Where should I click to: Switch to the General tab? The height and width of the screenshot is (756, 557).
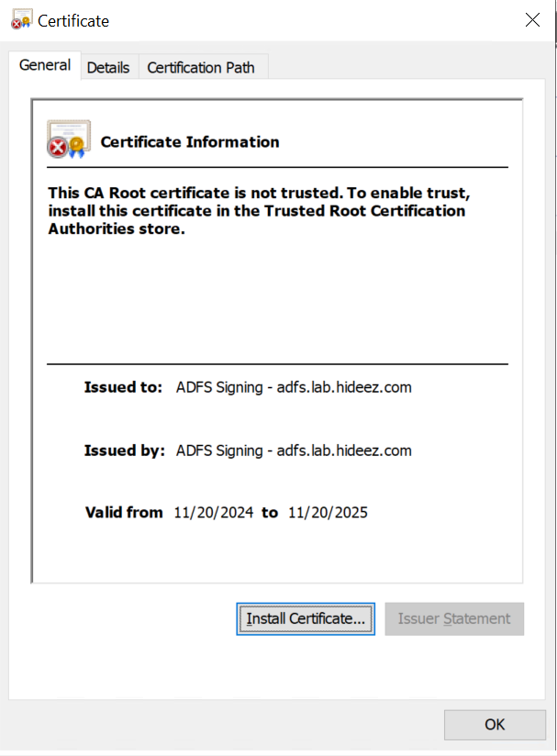tap(45, 66)
